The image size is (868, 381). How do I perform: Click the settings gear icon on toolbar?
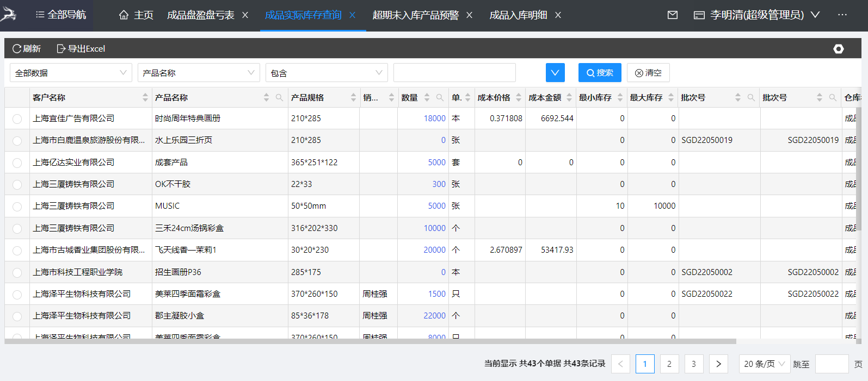coord(839,49)
